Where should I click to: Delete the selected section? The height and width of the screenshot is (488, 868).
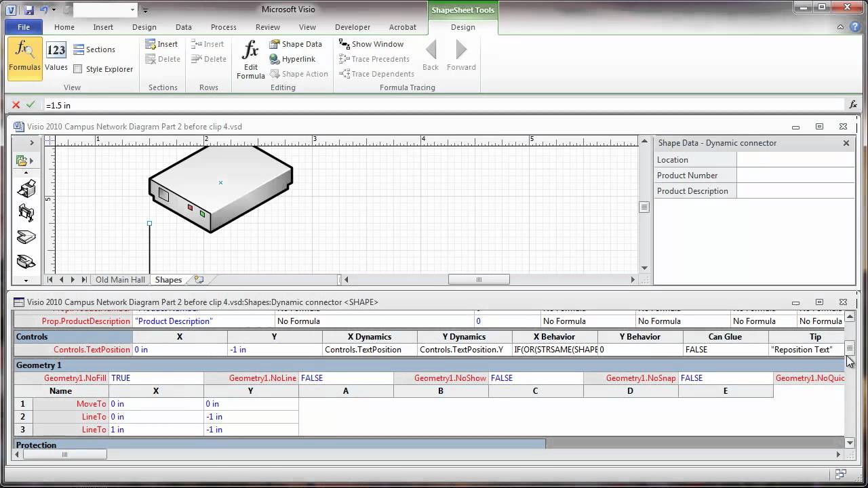163,59
